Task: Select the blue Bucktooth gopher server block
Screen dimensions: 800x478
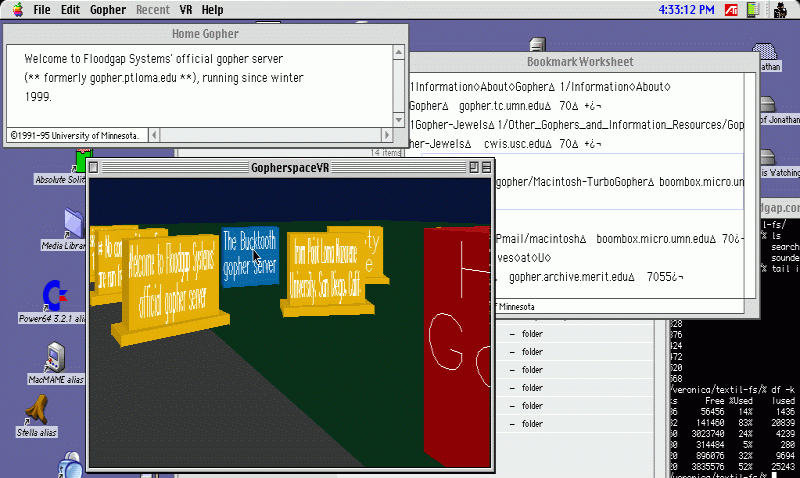Action: pyautogui.click(x=248, y=254)
